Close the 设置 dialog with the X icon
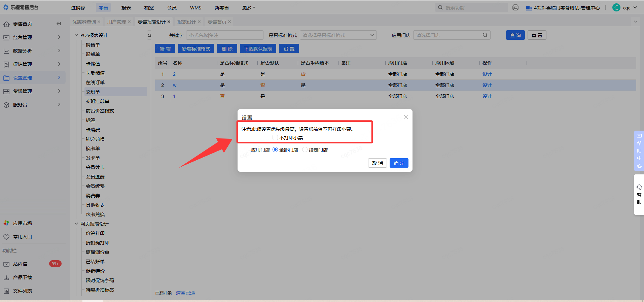Screen dimensions: 644x302 [x=406, y=117]
